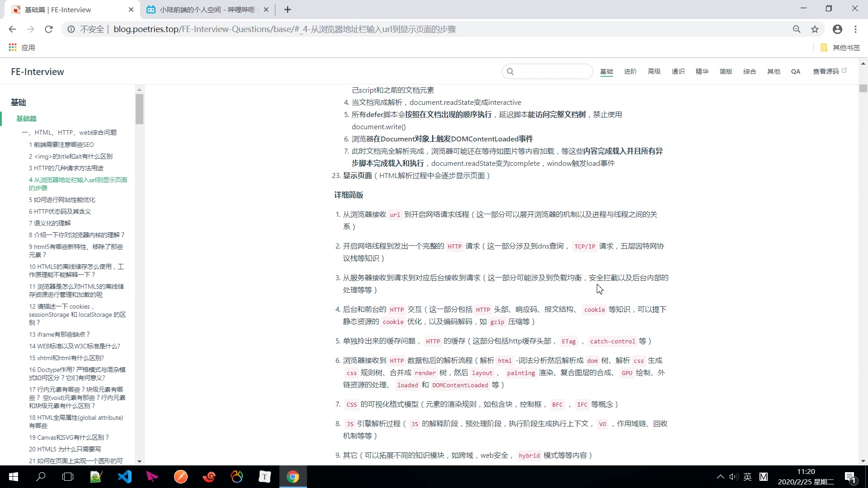Open the 查看源码 external link
The width and height of the screenshot is (868, 488).
[x=830, y=71]
